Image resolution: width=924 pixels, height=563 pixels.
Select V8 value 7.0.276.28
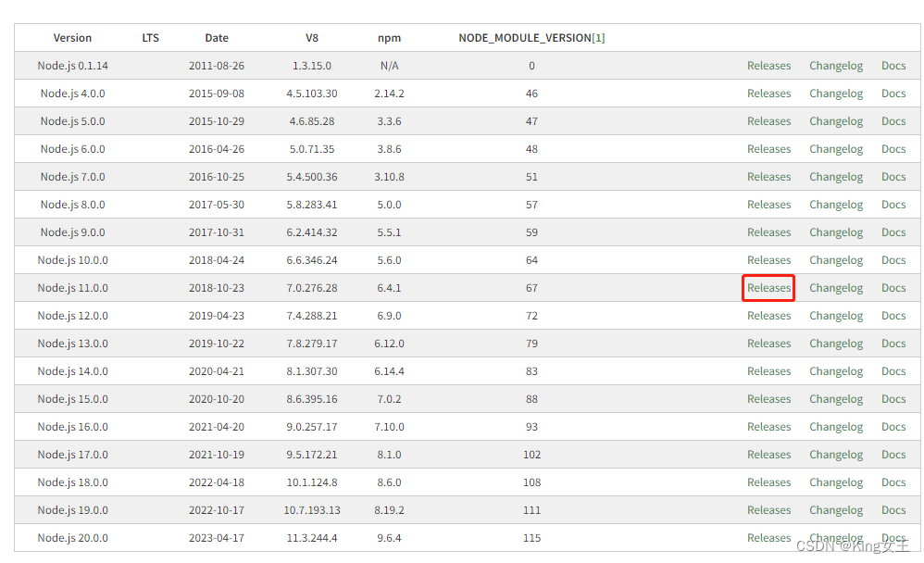312,288
